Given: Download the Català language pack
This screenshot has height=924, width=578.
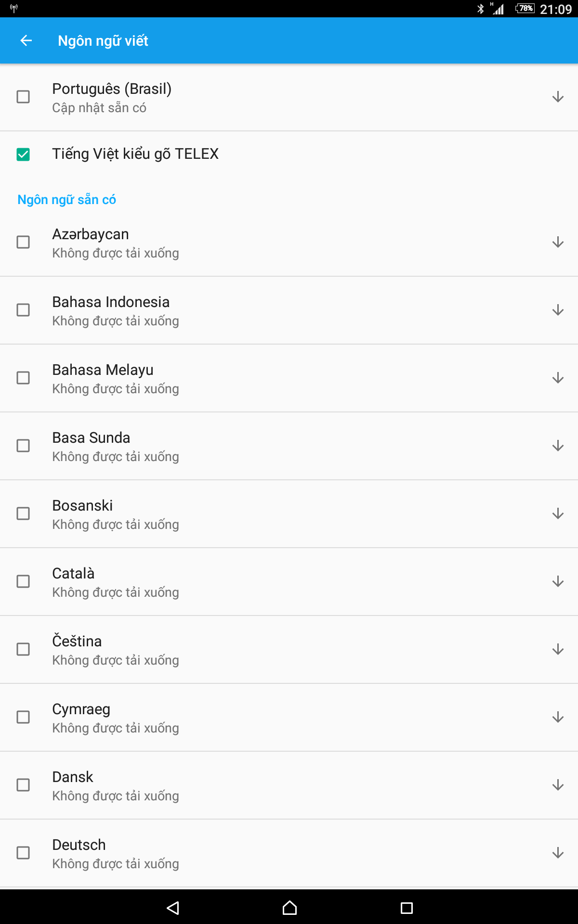Looking at the screenshot, I should pos(558,581).
